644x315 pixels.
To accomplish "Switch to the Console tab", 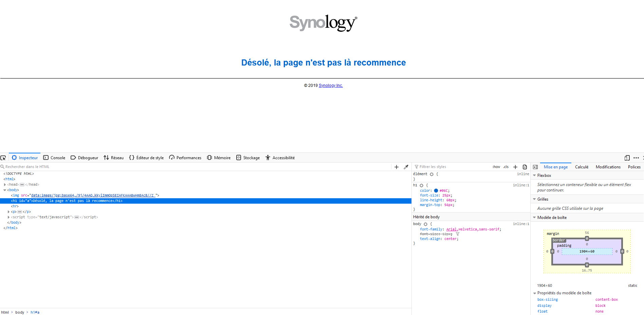I will 54,158.
